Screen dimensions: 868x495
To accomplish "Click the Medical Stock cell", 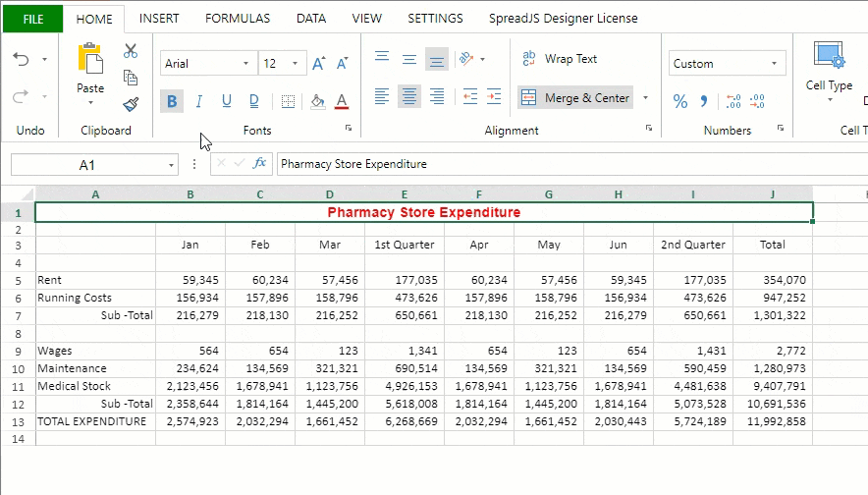I will pyautogui.click(x=95, y=386).
